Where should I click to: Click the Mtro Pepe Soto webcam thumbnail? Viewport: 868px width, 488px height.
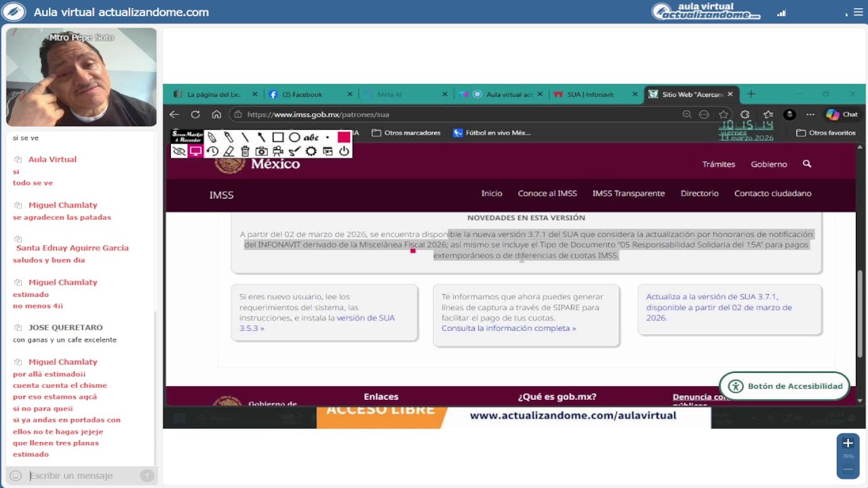coord(81,77)
